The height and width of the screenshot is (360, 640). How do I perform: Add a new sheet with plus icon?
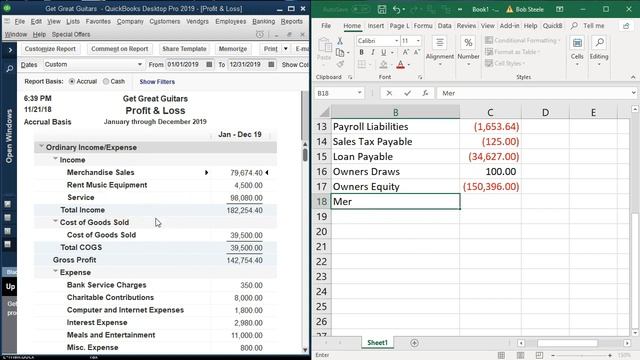[414, 343]
